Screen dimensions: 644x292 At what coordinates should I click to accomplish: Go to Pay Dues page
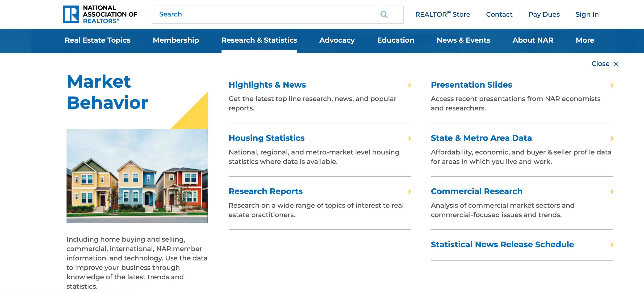pyautogui.click(x=544, y=14)
